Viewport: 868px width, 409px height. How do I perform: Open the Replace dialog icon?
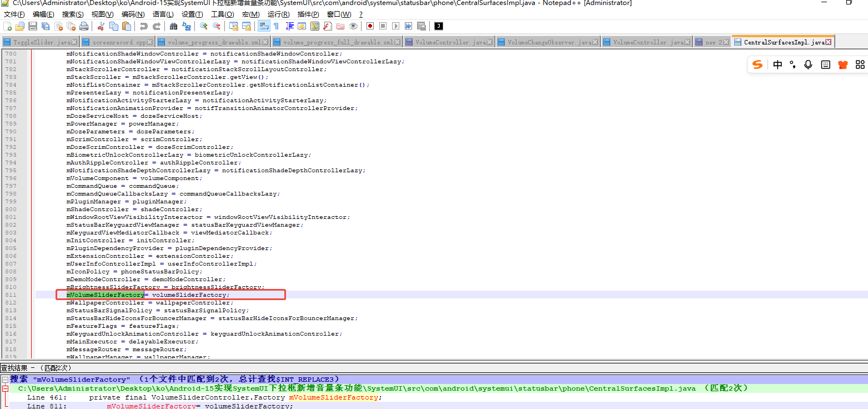click(186, 26)
